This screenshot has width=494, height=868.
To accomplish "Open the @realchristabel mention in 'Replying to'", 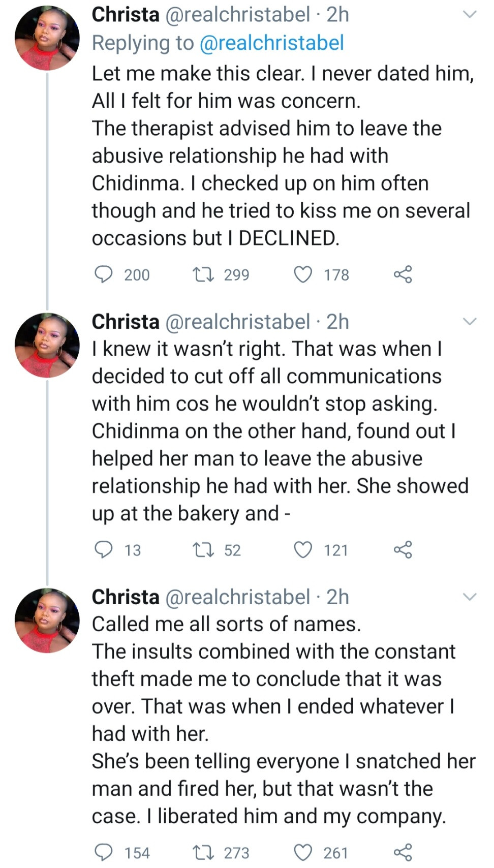I will click(272, 43).
